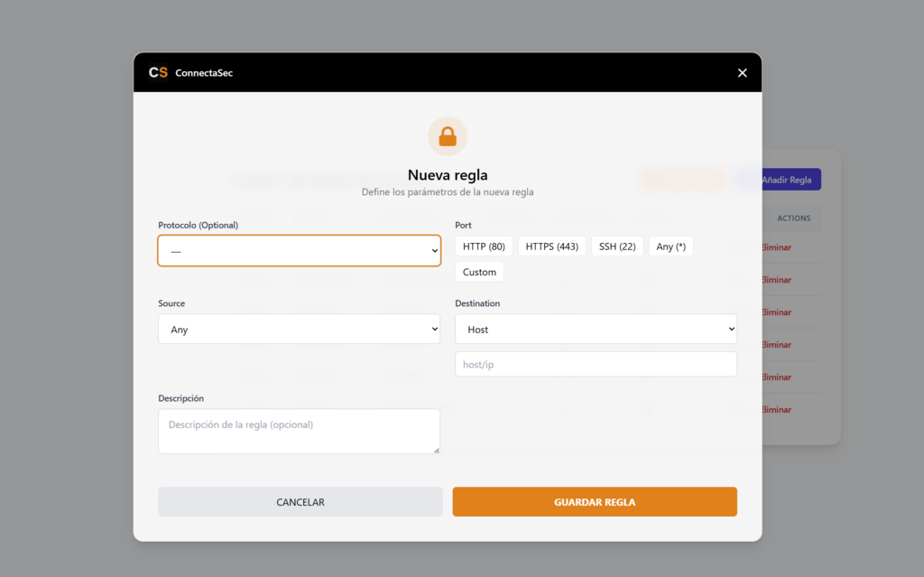Close the Nueva regla dialog with X
Viewport: 924px width, 577px height.
pyautogui.click(x=742, y=72)
